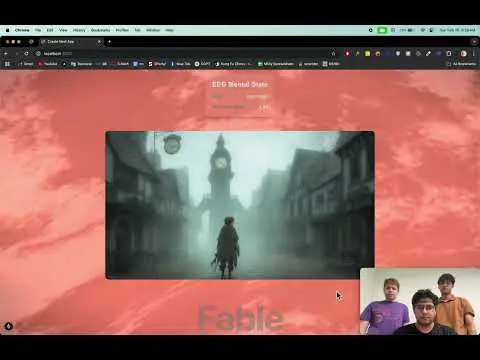Open the All Bookmarks folder
This screenshot has width=480, height=360.
461,64
